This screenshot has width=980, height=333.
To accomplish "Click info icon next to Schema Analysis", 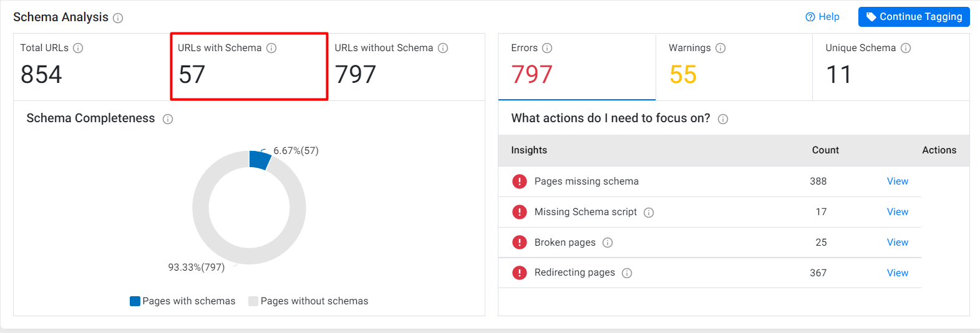I will tap(118, 18).
